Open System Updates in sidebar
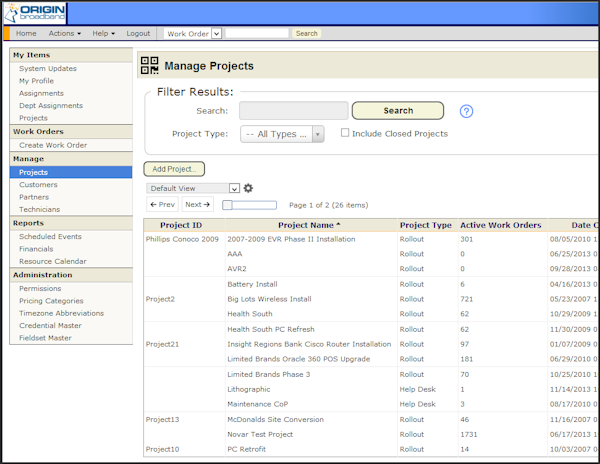 click(x=48, y=68)
